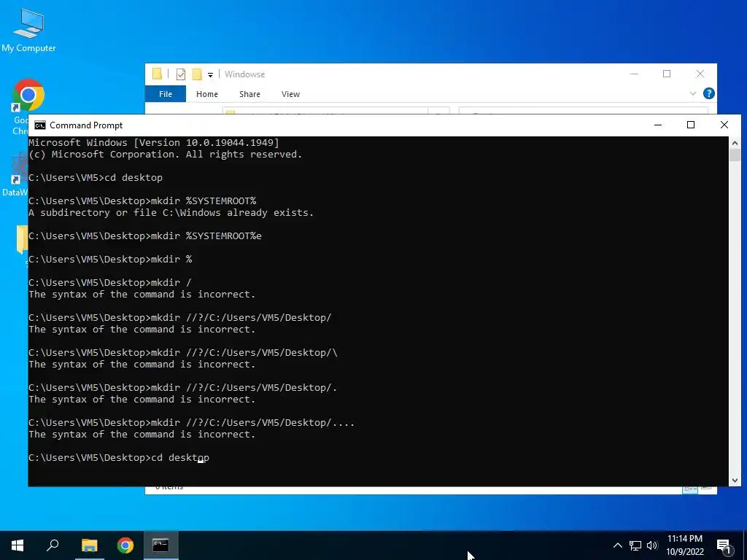Open notification center icon
Image resolution: width=747 pixels, height=560 pixels.
(x=724, y=545)
